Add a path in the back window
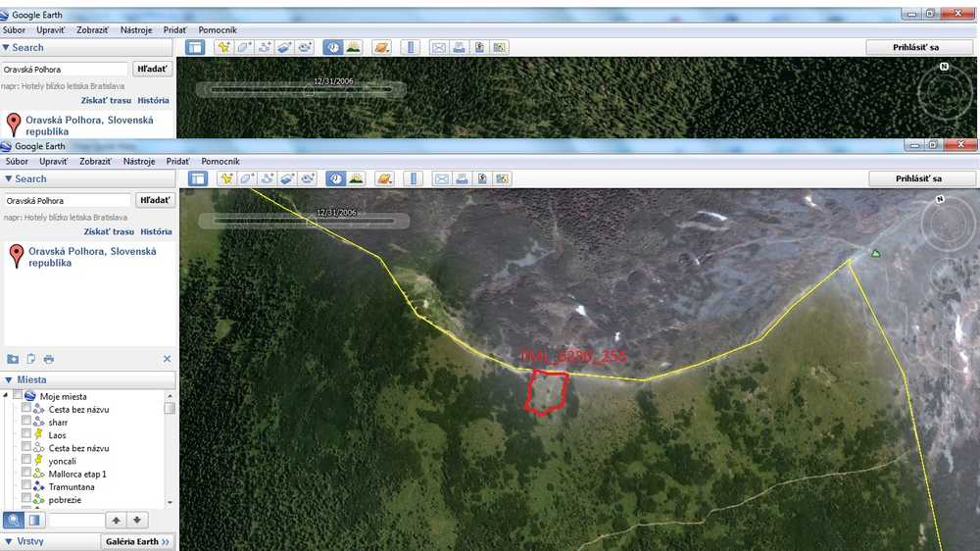This screenshot has width=980, height=551. tap(264, 47)
